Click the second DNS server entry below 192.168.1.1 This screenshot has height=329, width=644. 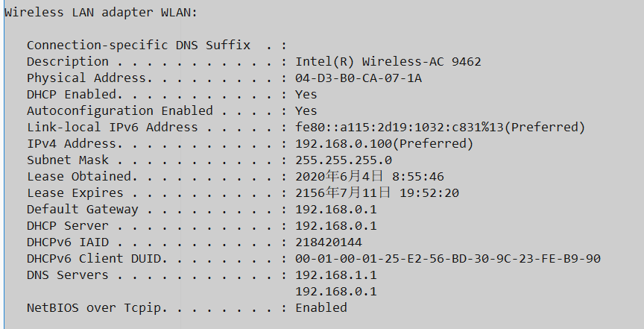[x=336, y=292]
